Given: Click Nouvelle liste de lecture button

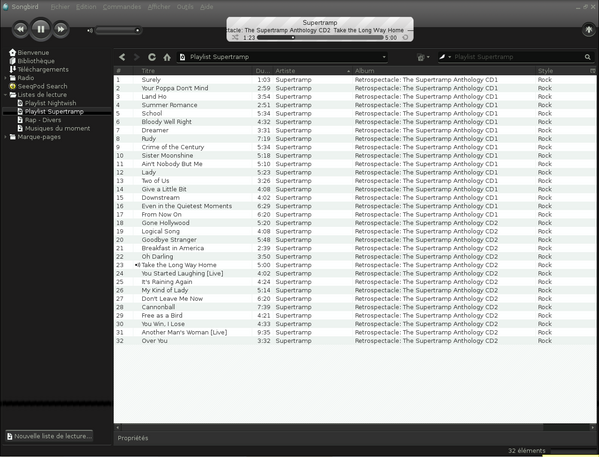Looking at the screenshot, I should pos(49,436).
